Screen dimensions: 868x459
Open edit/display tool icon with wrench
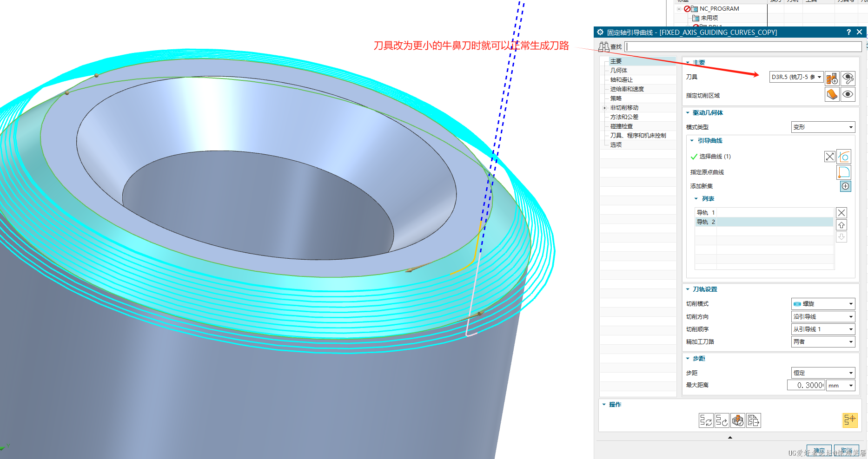pyautogui.click(x=848, y=78)
